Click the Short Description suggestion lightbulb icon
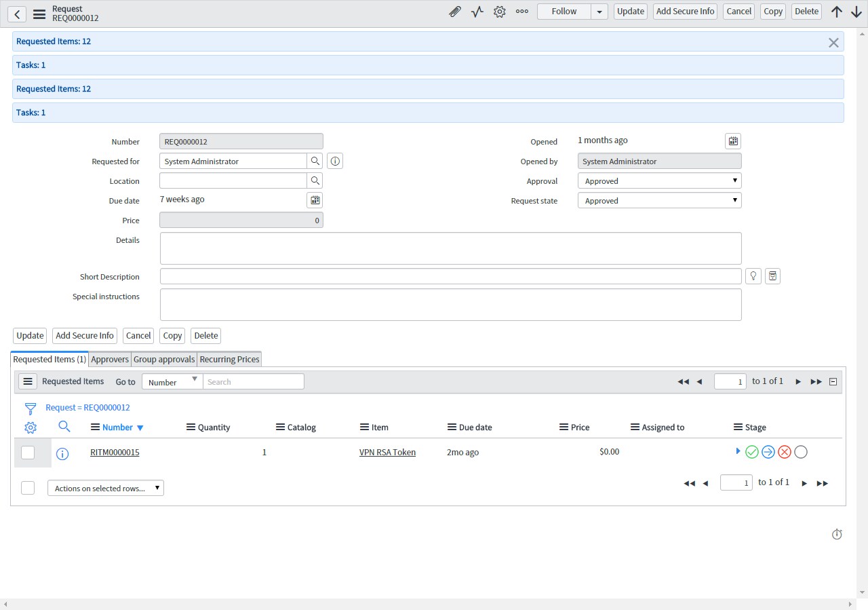 click(753, 276)
